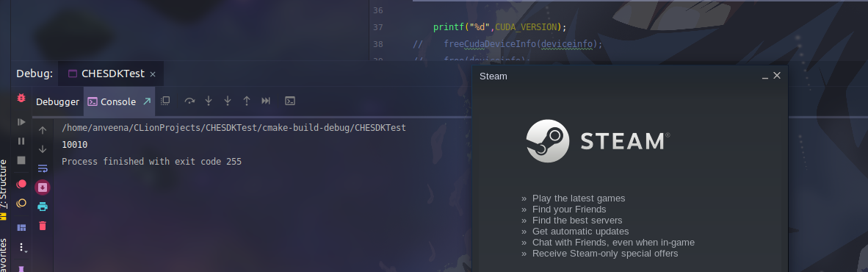
Task: Open the 7: Structure tool window tab
Action: click(4, 190)
